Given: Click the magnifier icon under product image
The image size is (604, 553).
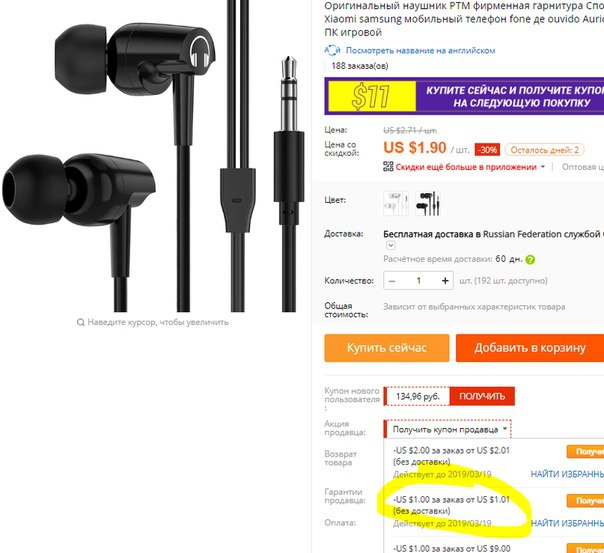Looking at the screenshot, I should 81,322.
